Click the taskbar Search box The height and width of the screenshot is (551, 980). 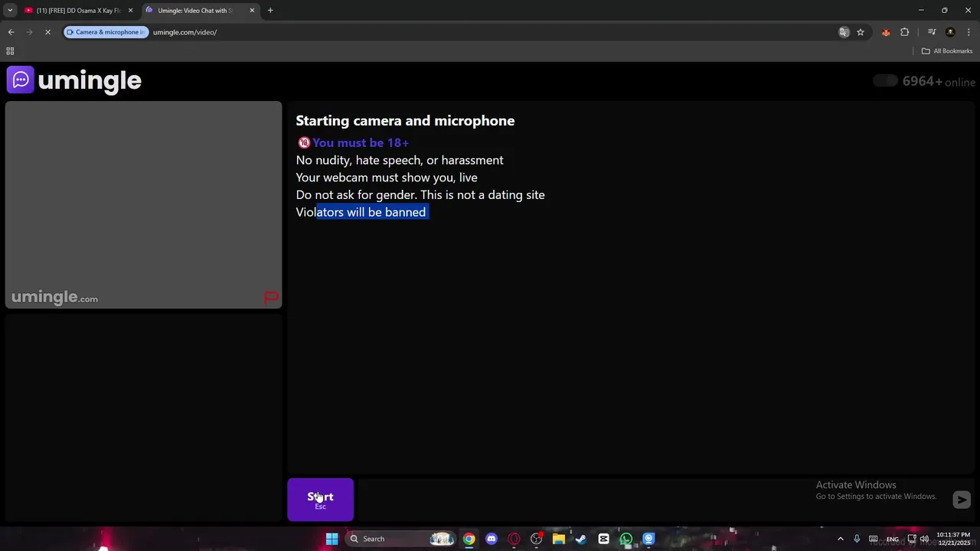(x=401, y=539)
